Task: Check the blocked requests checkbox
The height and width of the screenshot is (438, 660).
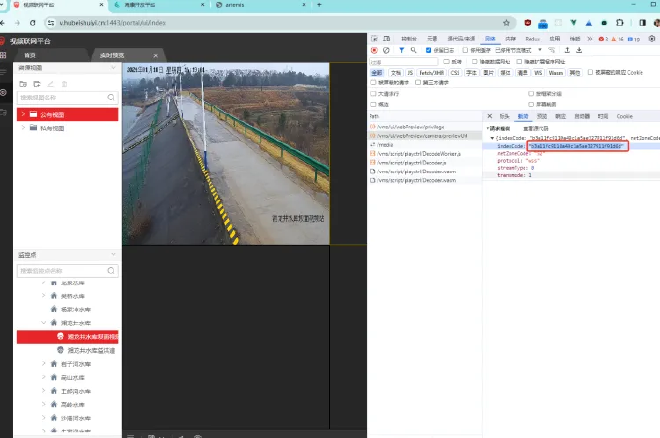Action: click(373, 82)
